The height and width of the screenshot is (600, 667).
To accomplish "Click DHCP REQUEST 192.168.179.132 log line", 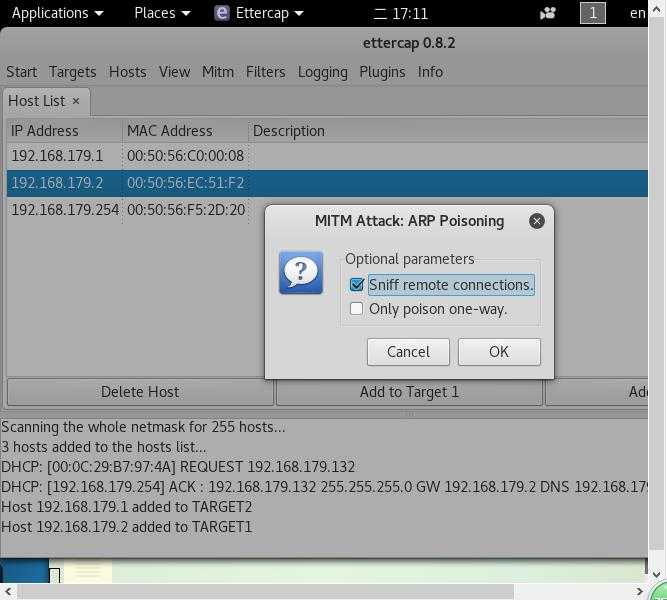I will [x=178, y=467].
